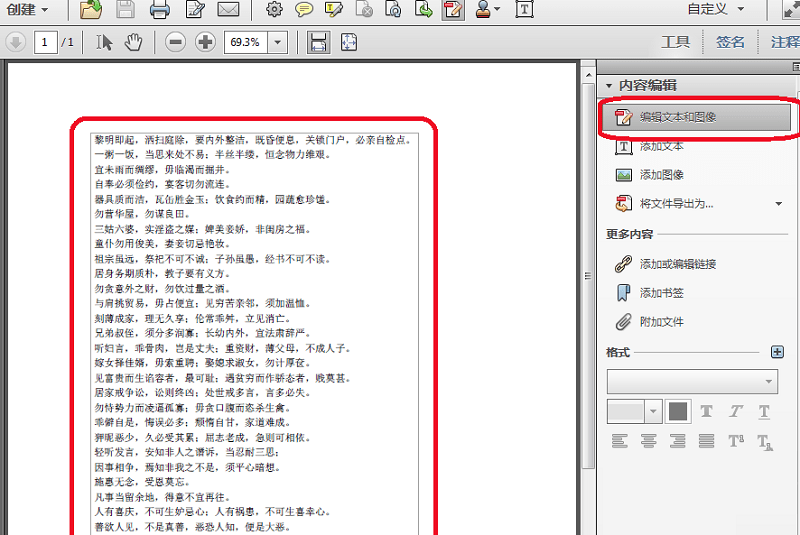Viewport: 800px width, 535px height.
Task: Click the fit width scrolling icon
Action: 318,42
